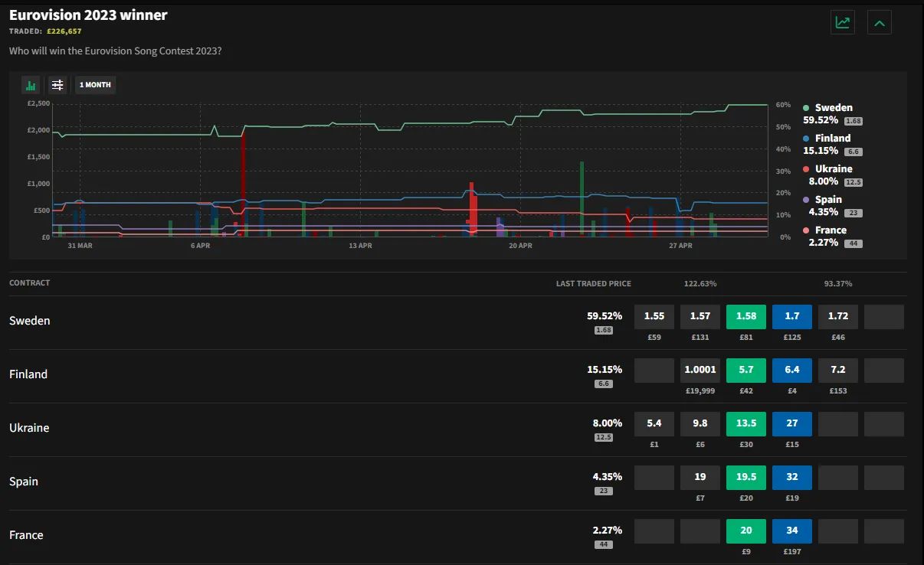
Task: Choose Ukraine 27 blue odds box
Action: 792,423
